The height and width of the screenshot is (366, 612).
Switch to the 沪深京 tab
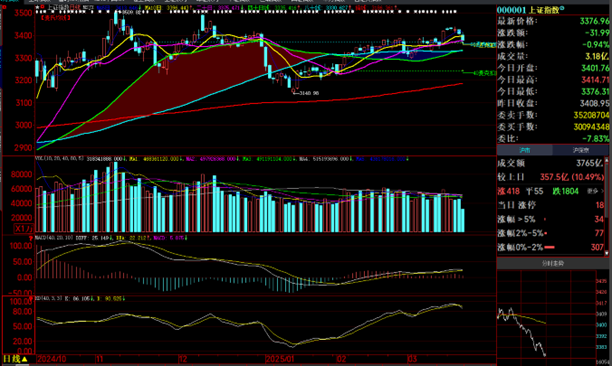[x=580, y=150]
